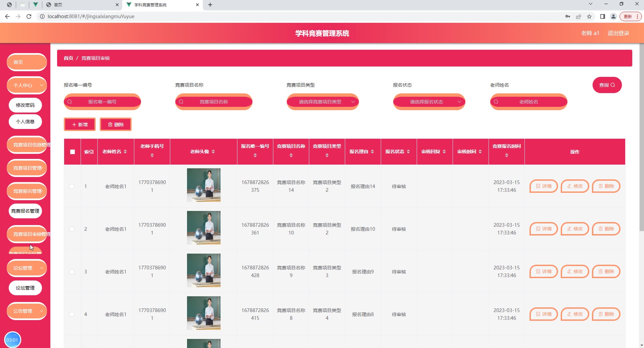This screenshot has height=348, width=644.
Task: Sort the table by 竞赛报名时间 column
Action: tap(507, 155)
